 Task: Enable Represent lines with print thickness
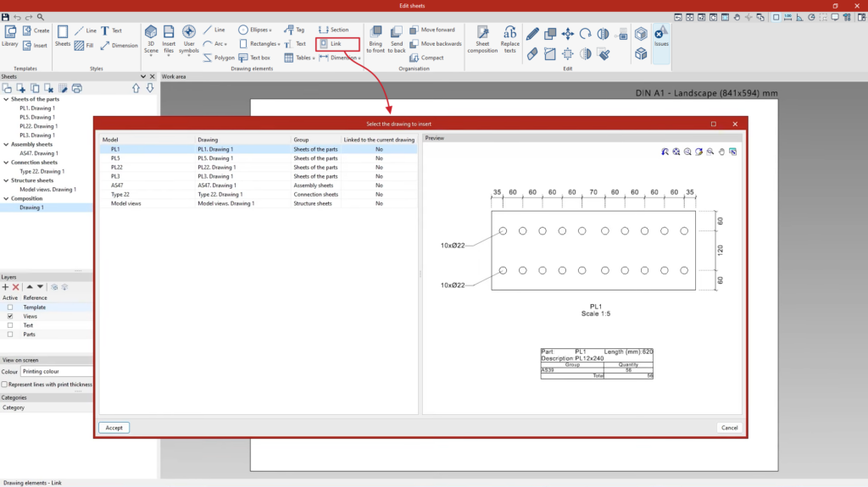4,384
